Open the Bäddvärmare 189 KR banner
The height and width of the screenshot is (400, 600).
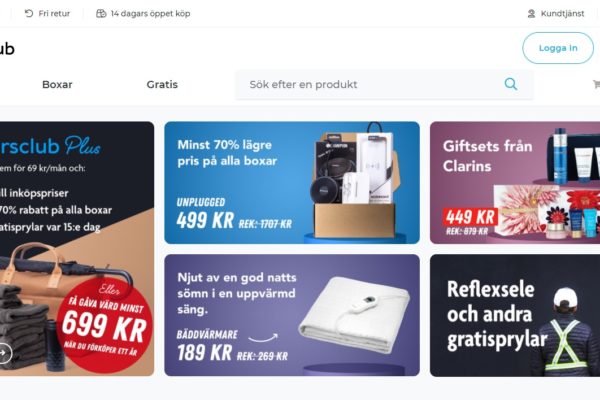click(x=292, y=315)
